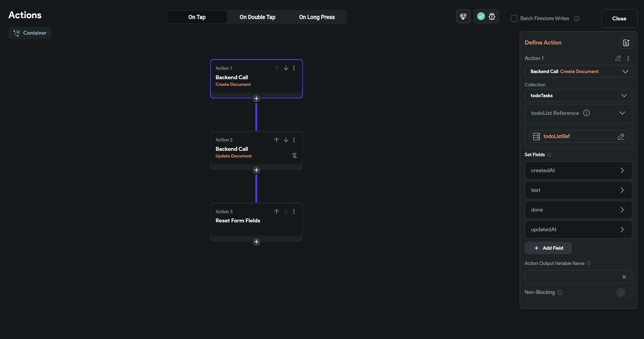Toggle the Non-Blocking switch
This screenshot has width=644, height=339.
pos(624,292)
